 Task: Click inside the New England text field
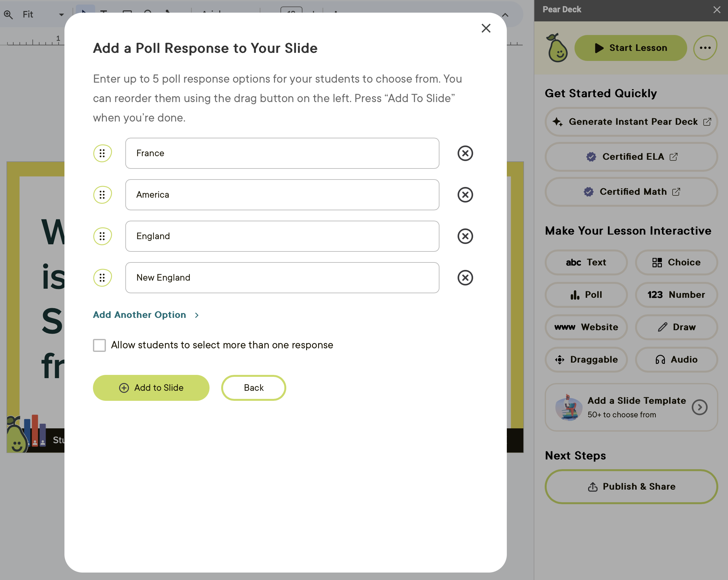pos(282,278)
